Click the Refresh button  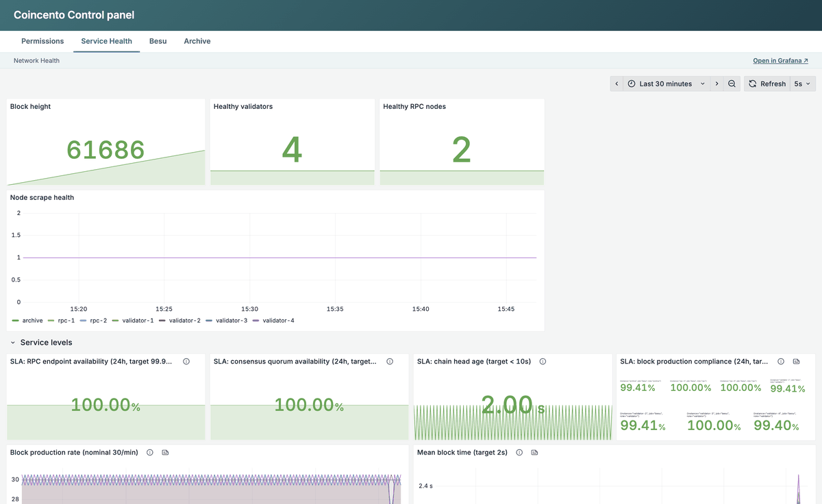coord(767,84)
